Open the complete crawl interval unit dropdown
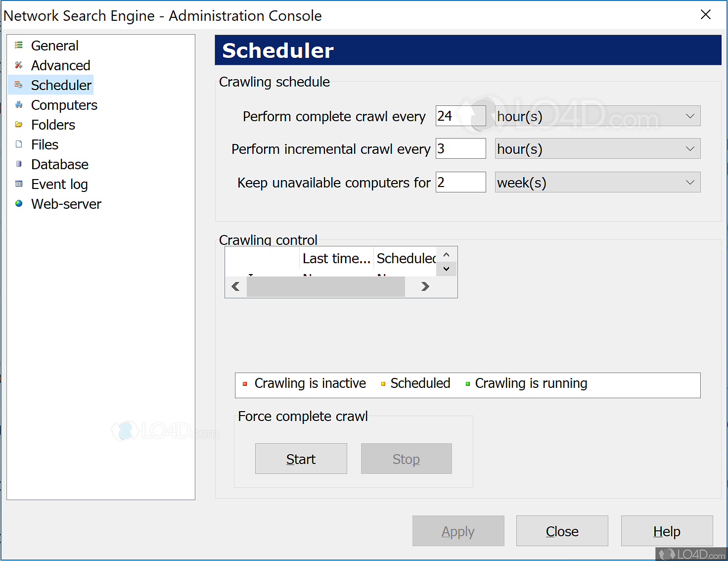This screenshot has height=561, width=728. click(690, 116)
